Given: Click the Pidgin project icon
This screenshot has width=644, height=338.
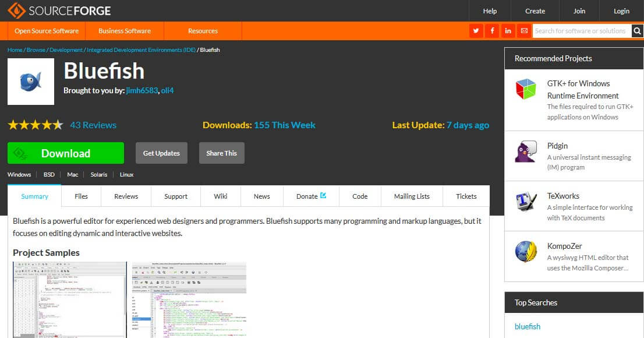Looking at the screenshot, I should 523,153.
